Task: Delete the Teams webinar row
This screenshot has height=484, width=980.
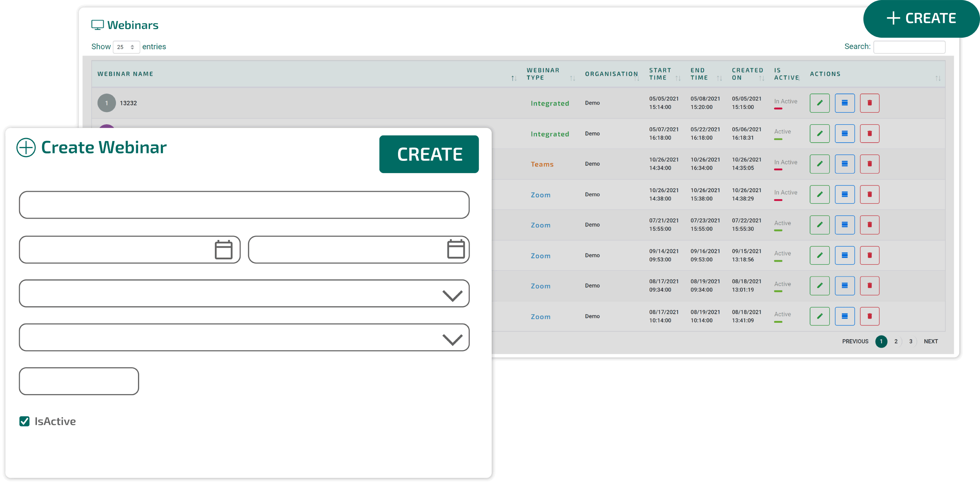Action: (870, 163)
